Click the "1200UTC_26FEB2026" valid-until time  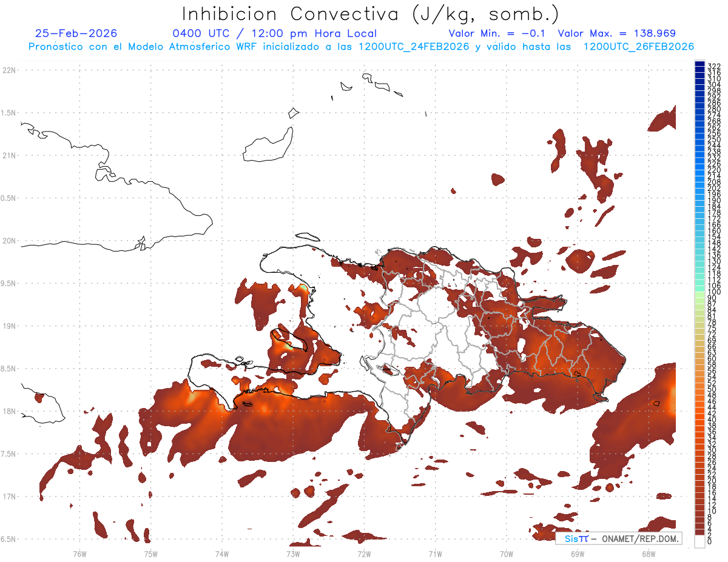coord(639,47)
